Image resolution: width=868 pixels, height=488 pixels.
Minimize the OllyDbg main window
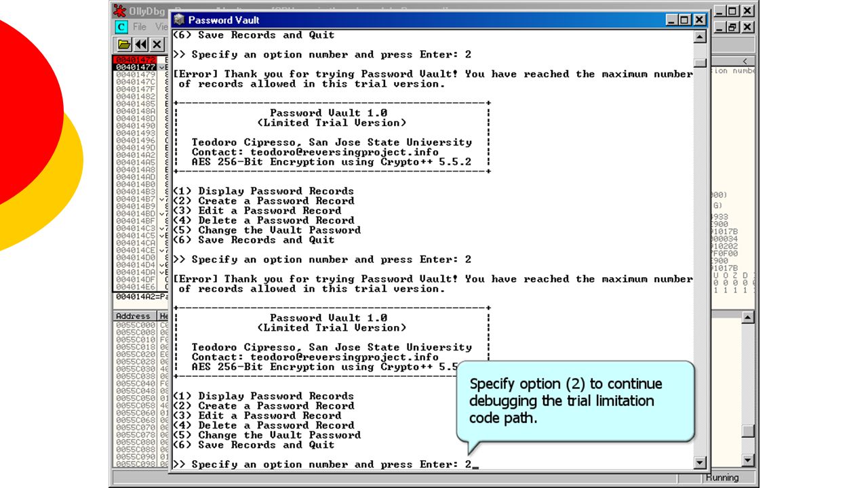click(719, 11)
